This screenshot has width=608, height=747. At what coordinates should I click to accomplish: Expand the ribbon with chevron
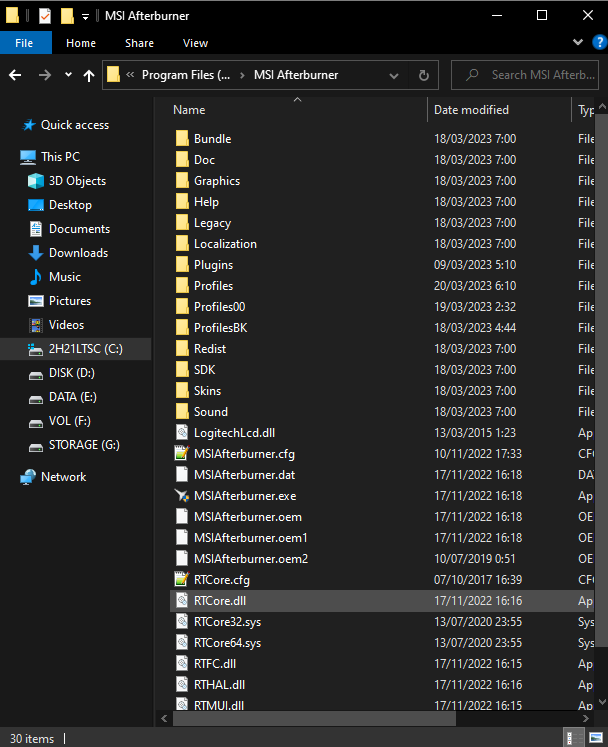[x=578, y=42]
